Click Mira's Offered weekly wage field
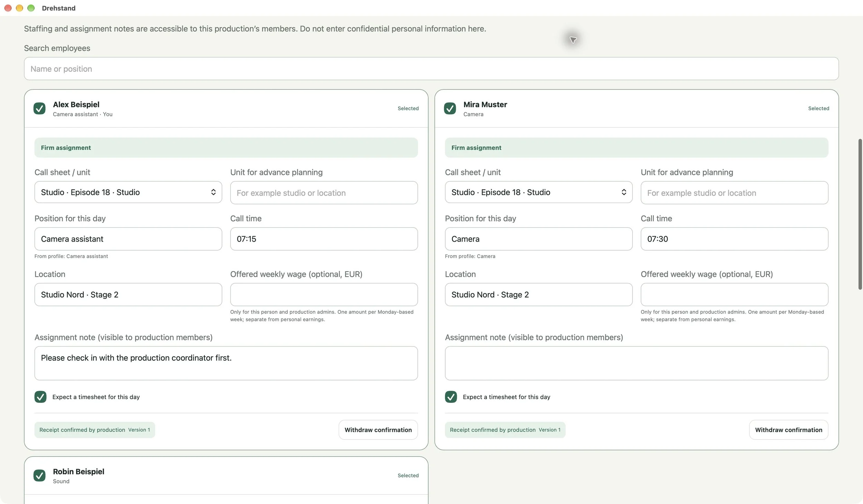This screenshot has width=863, height=504. pos(734,294)
